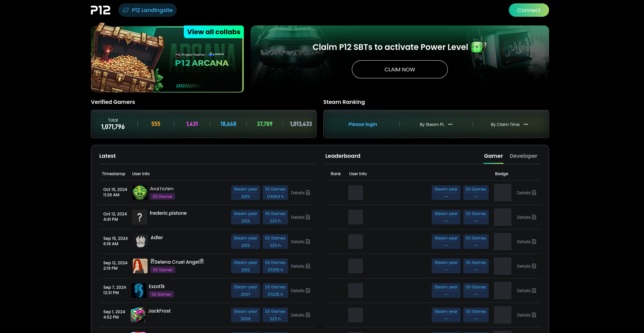Click the JackFrost username
Image resolution: width=644 pixels, height=333 pixels.
pyautogui.click(x=159, y=311)
